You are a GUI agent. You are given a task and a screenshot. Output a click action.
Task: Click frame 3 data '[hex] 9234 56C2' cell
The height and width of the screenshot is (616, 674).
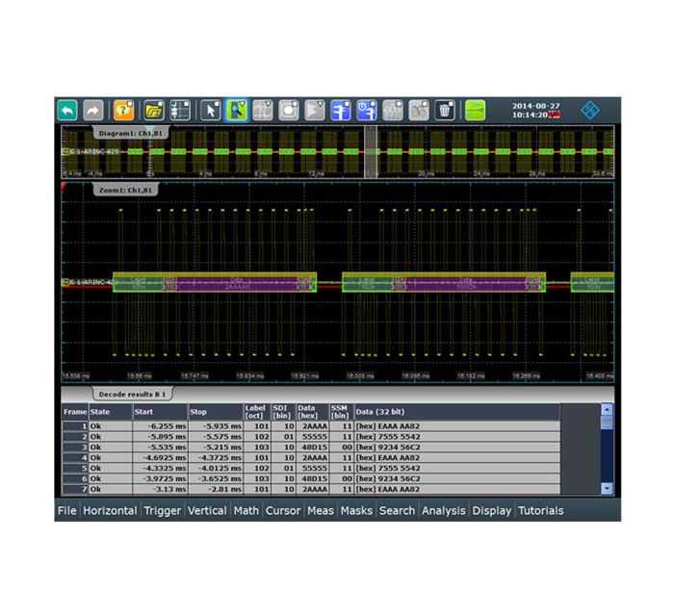[457, 448]
